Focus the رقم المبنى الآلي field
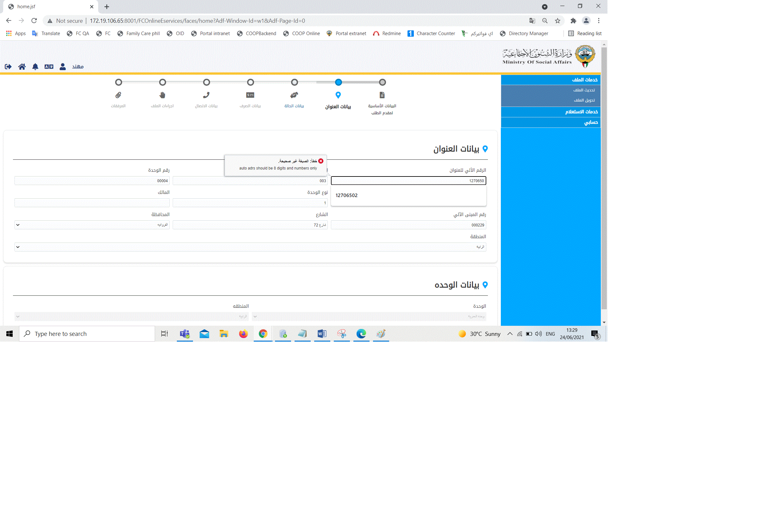The height and width of the screenshot is (532, 784). [x=408, y=225]
